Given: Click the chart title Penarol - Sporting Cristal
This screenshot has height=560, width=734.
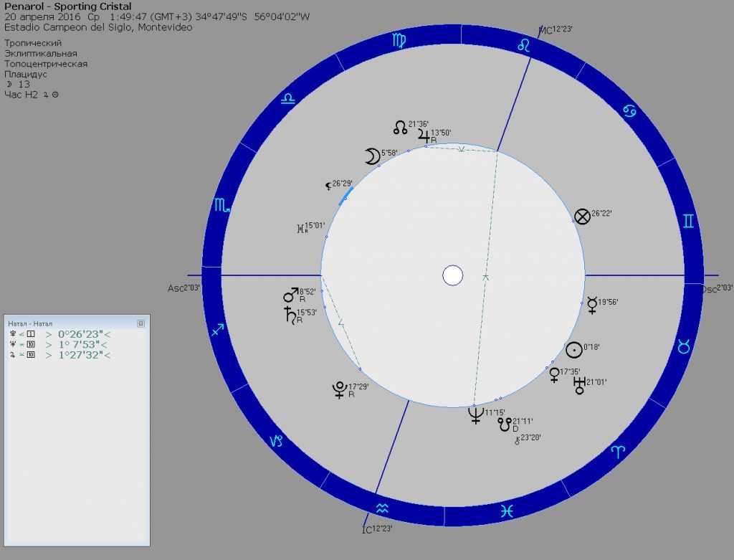Looking at the screenshot, I should [68, 6].
